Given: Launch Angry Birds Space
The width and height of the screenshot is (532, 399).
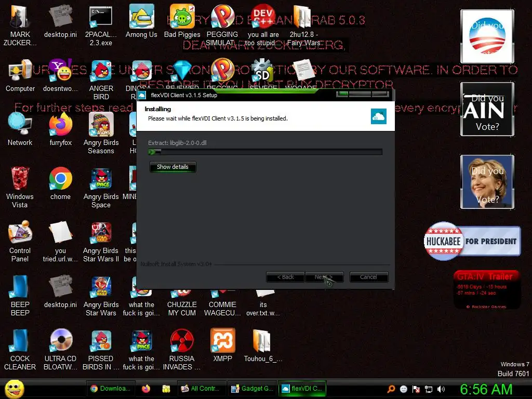Looking at the screenshot, I should tap(101, 187).
